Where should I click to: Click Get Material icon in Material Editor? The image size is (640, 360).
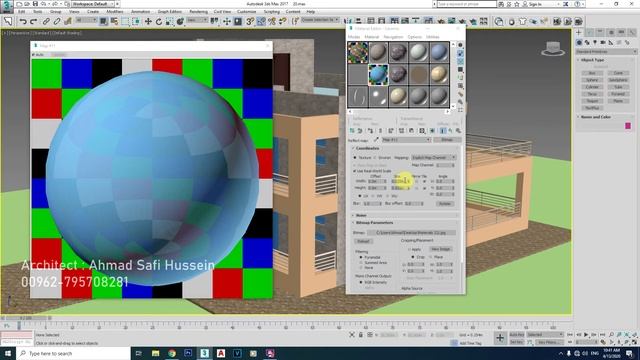[352, 131]
